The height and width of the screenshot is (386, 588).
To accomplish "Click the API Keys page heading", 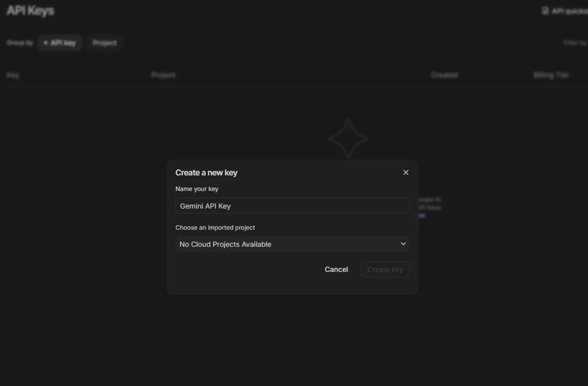I will click(x=30, y=11).
